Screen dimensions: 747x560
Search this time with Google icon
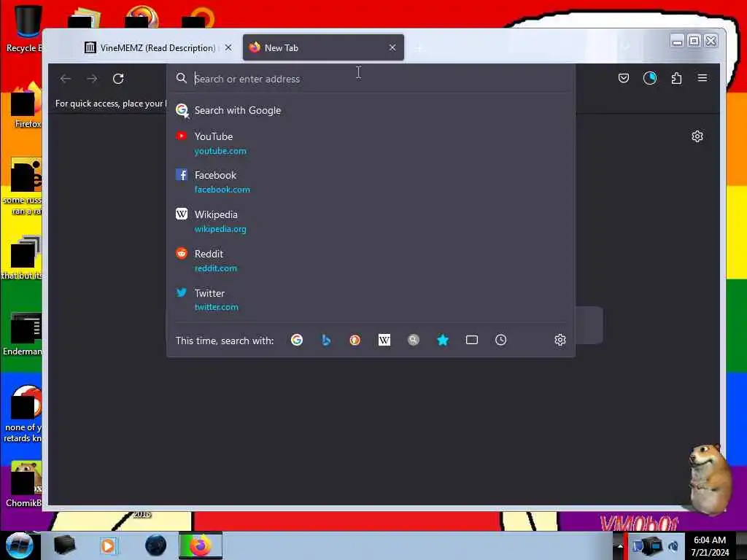pos(297,340)
